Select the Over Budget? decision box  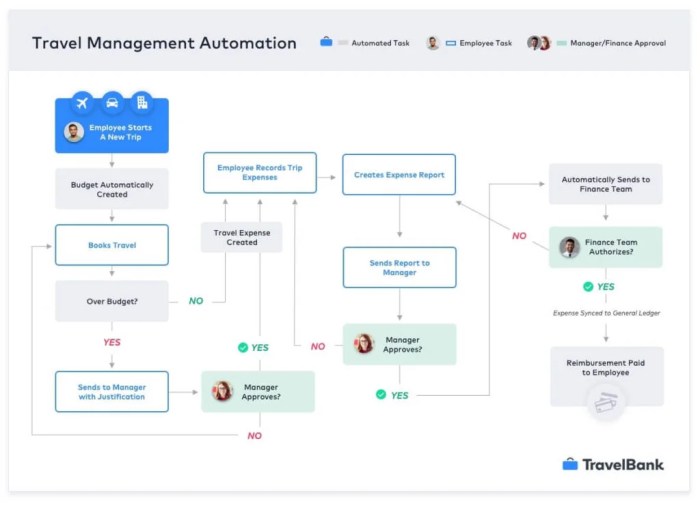[x=112, y=301]
